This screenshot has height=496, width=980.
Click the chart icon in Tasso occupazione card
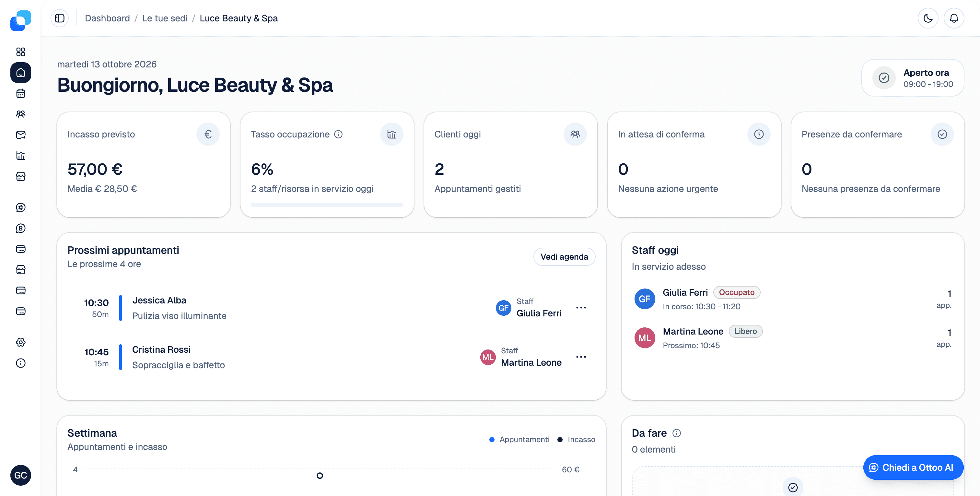click(x=391, y=134)
